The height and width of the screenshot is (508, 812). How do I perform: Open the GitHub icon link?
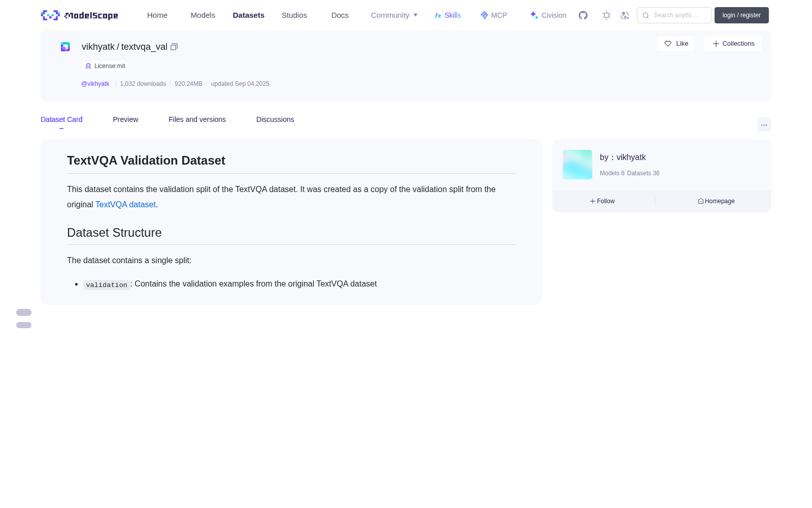click(583, 15)
